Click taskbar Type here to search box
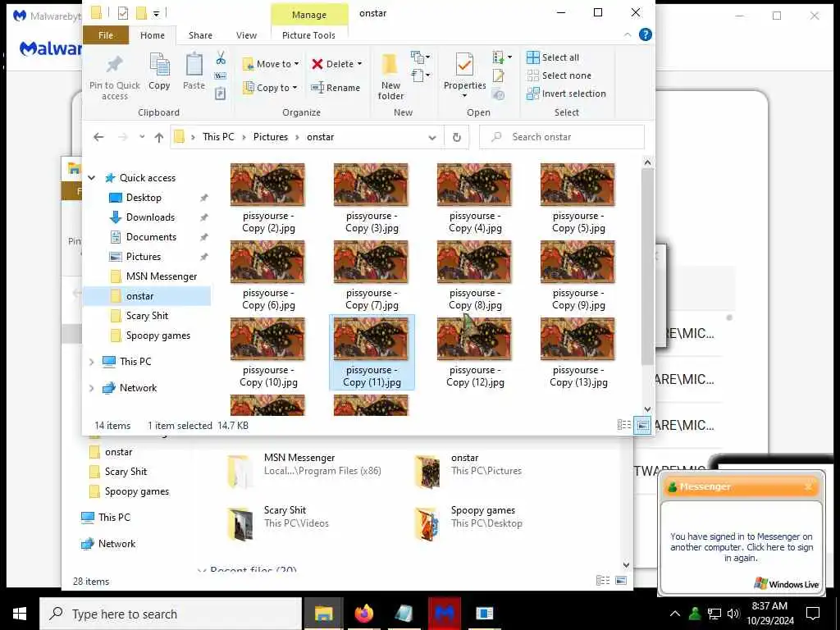The height and width of the screenshot is (630, 840). [171, 614]
